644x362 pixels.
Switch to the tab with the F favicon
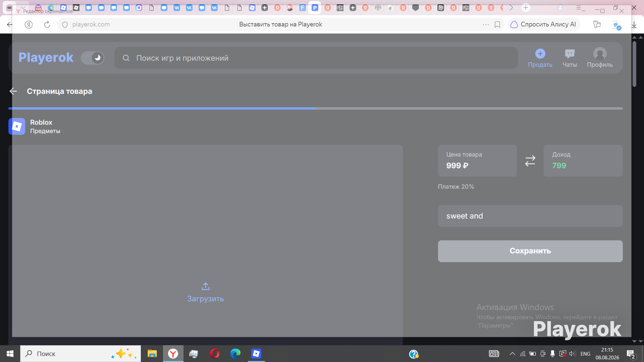[x=302, y=8]
